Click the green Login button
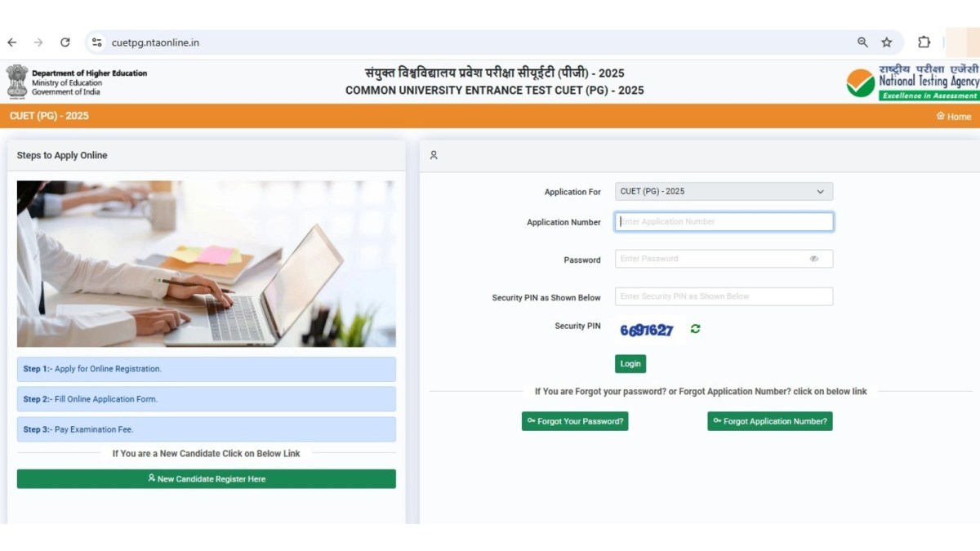The image size is (980, 551). 630,364
